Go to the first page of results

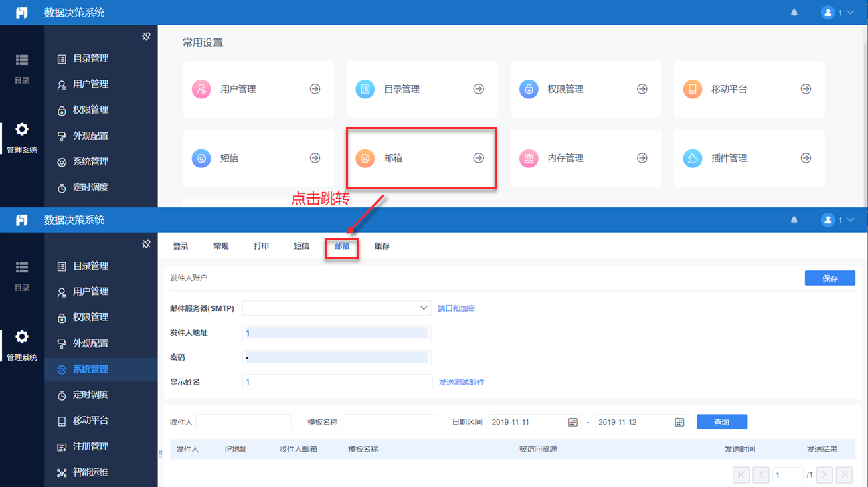click(742, 474)
